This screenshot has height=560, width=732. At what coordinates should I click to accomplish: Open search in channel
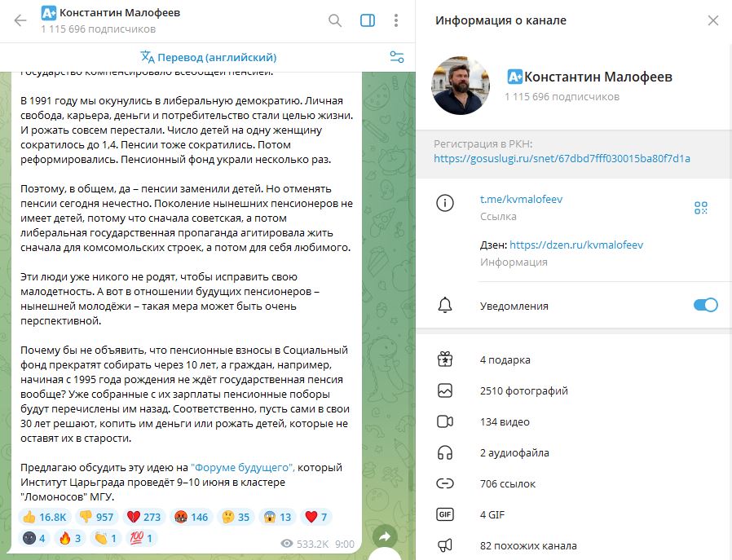335,20
